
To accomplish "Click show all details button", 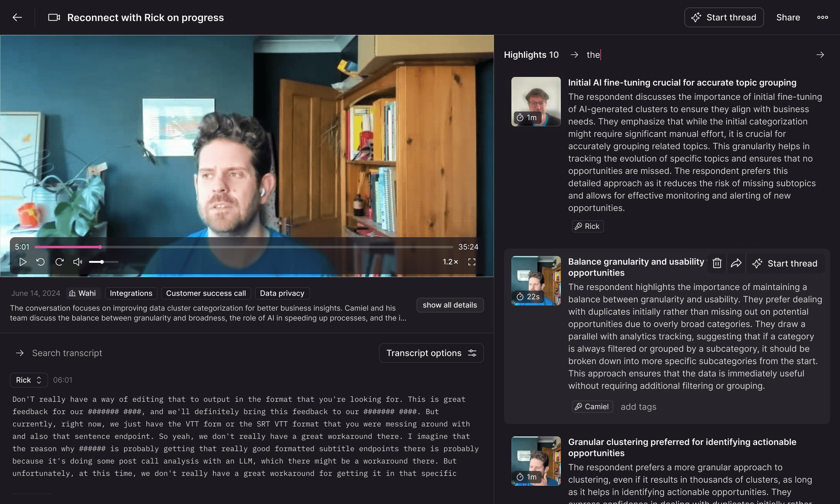I will 450,305.
